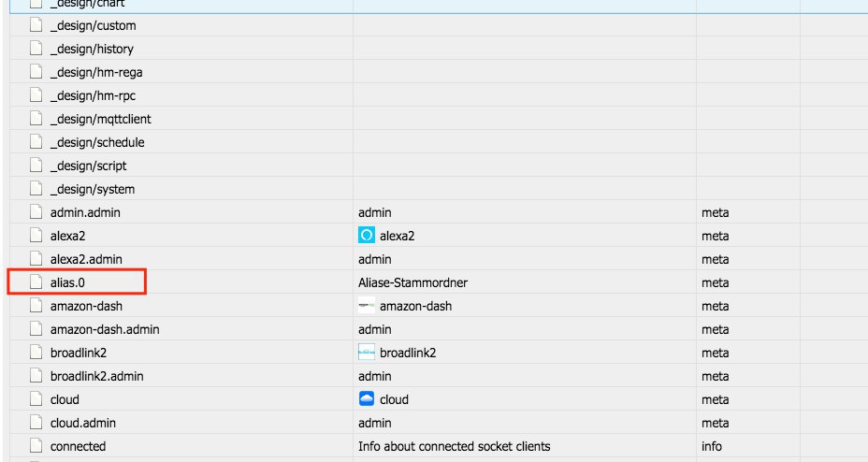Click the 'amazon-dash' name label in name column
The width and height of the screenshot is (868, 462).
[x=415, y=306]
